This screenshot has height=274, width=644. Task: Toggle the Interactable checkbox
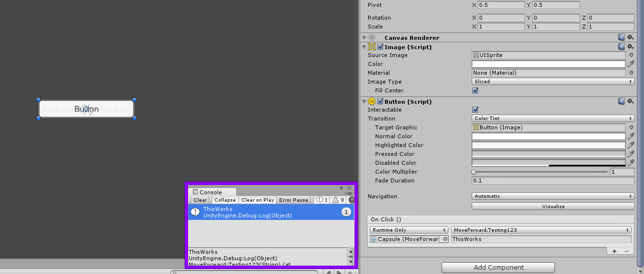[x=475, y=110]
